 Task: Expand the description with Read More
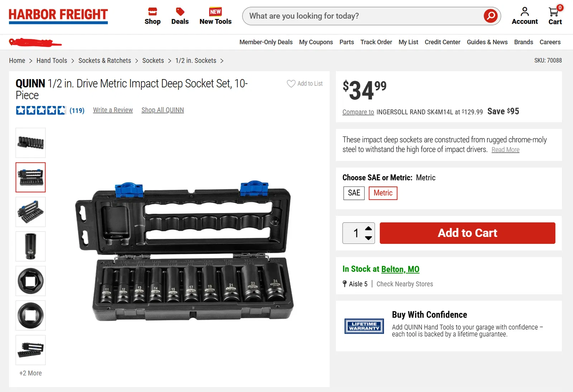505,150
